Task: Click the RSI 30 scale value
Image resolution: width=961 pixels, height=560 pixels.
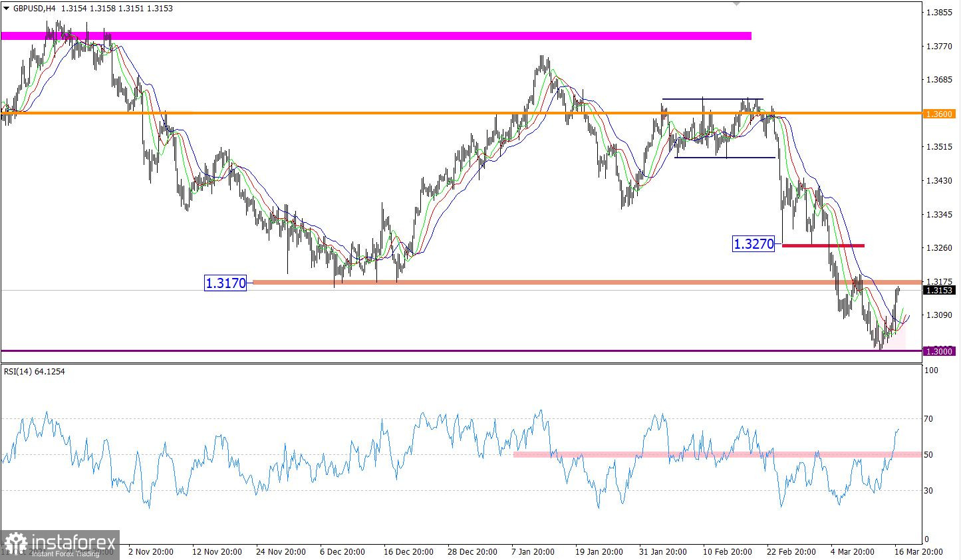Action: (x=928, y=491)
